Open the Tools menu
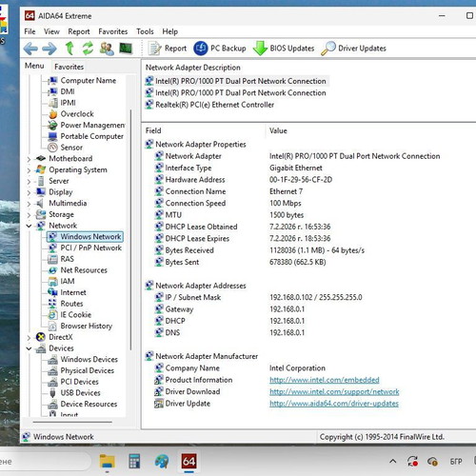This screenshot has height=476, width=476. click(x=145, y=31)
